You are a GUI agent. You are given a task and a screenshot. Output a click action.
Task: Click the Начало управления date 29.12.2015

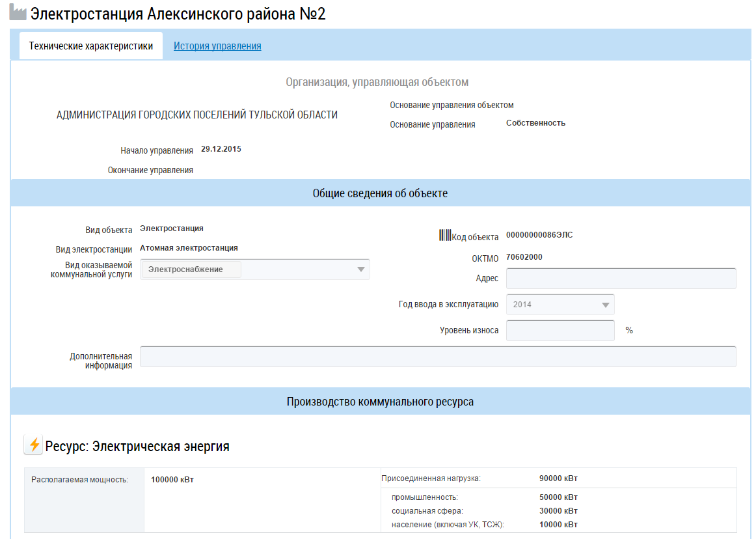pyautogui.click(x=221, y=150)
